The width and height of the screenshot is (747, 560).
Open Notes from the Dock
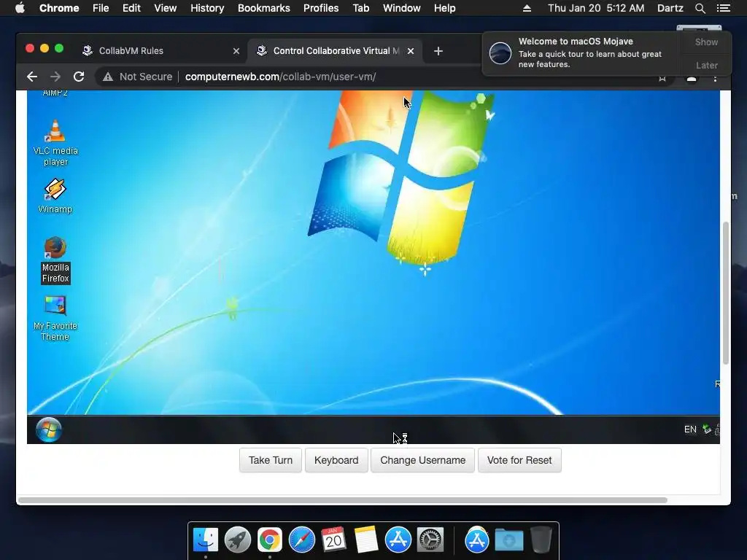pyautogui.click(x=366, y=540)
